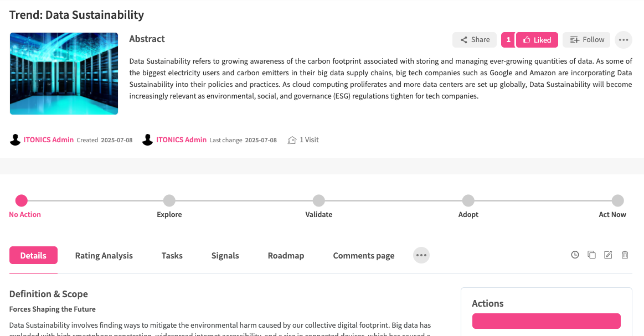Expand the hidden tabs ellipsis

pyautogui.click(x=421, y=255)
